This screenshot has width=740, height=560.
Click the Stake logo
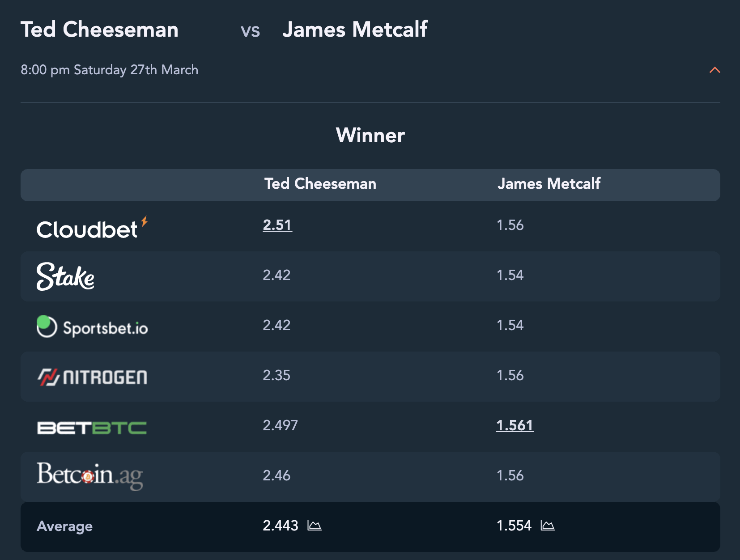65,276
